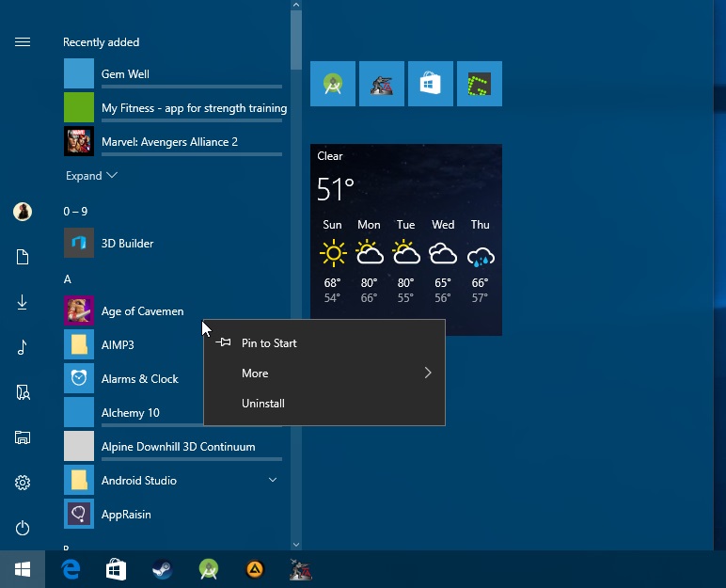Click the app list scroll up arrow
Image resolution: width=726 pixels, height=588 pixels.
pos(296,5)
